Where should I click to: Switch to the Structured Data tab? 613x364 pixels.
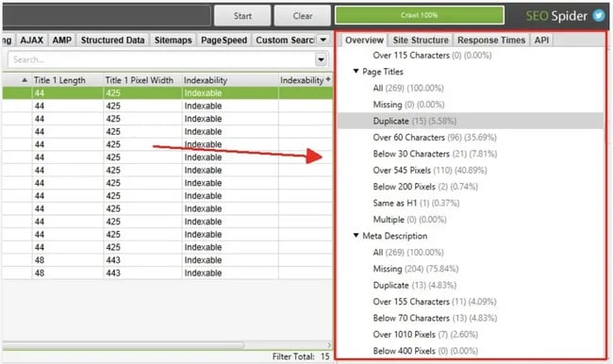tap(112, 41)
